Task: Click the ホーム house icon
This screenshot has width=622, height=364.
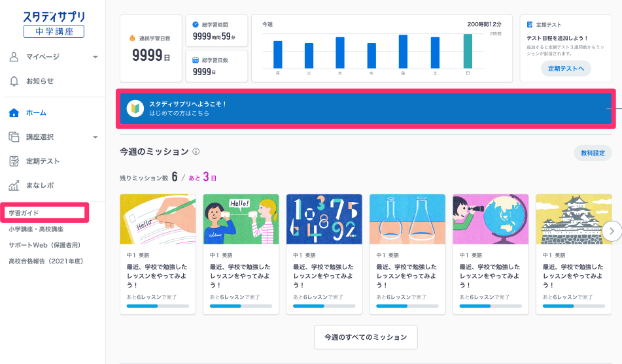Action: click(14, 113)
